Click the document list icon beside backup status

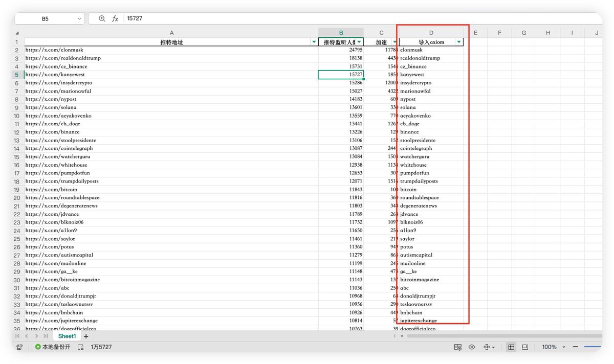tap(81, 347)
